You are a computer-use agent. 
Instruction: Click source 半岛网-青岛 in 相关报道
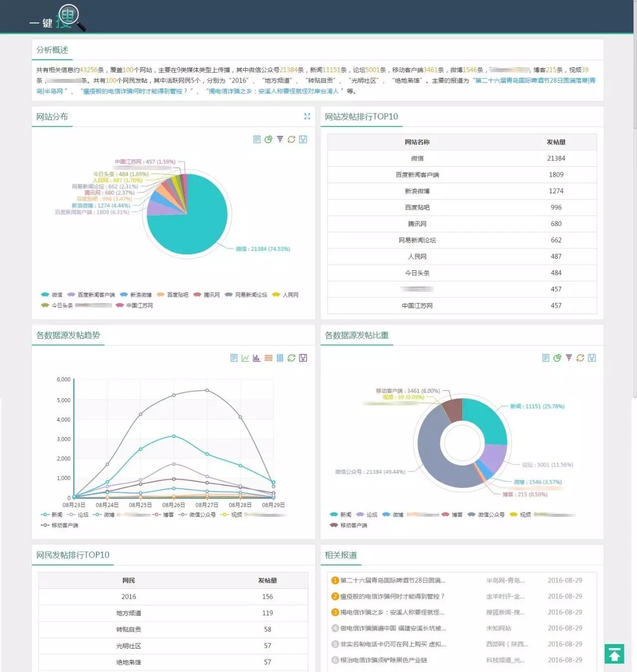click(x=505, y=580)
